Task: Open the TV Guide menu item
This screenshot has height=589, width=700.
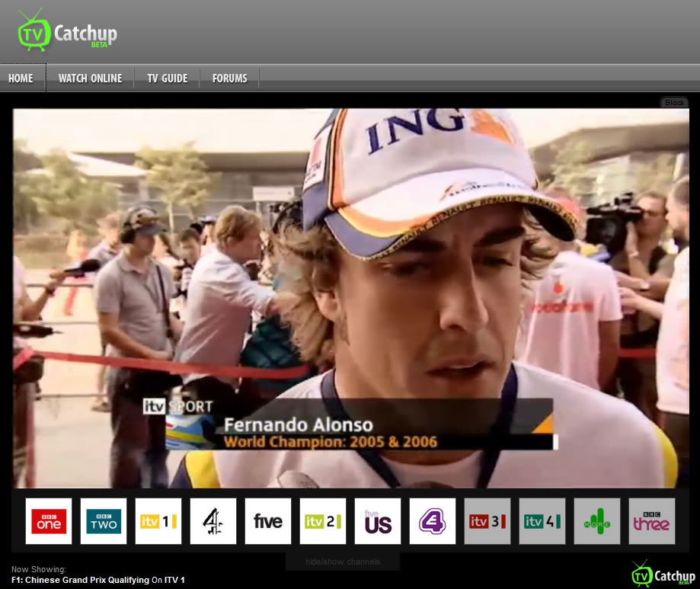Action: [168, 78]
